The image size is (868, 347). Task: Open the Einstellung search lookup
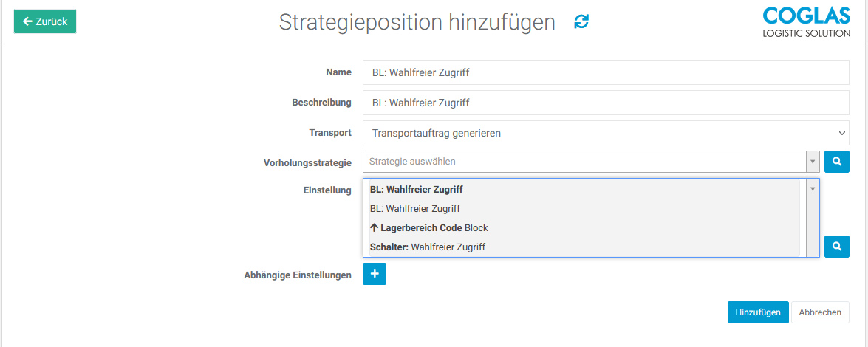(837, 247)
